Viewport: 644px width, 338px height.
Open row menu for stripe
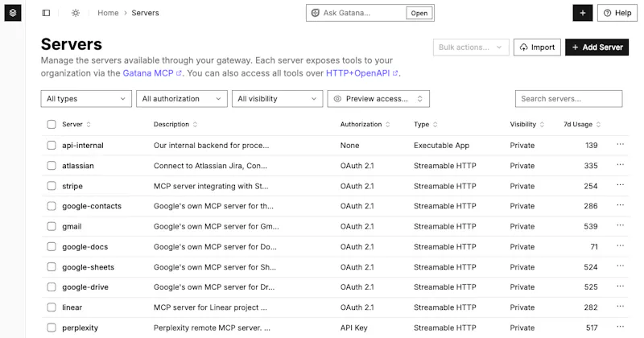tap(620, 185)
